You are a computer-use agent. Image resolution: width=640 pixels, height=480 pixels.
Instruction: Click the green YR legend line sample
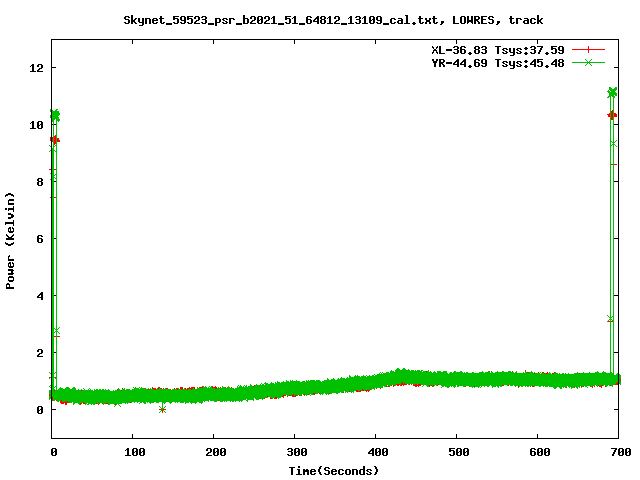click(x=588, y=62)
